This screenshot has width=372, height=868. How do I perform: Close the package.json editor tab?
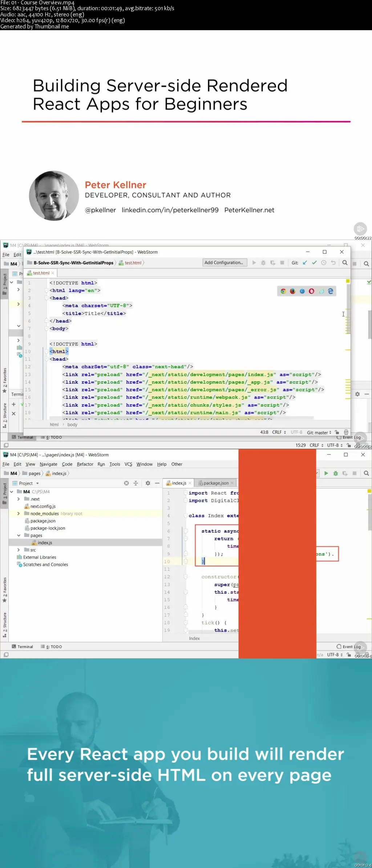coord(232,483)
